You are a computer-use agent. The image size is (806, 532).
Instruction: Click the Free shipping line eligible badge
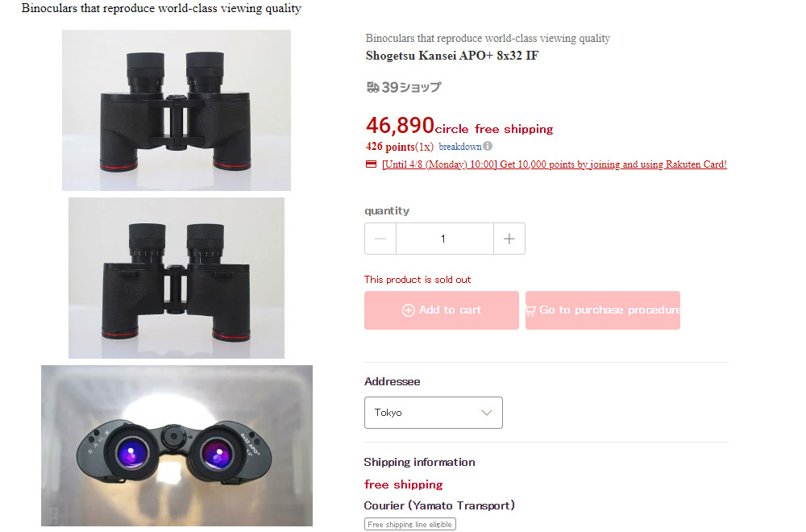coord(409,525)
